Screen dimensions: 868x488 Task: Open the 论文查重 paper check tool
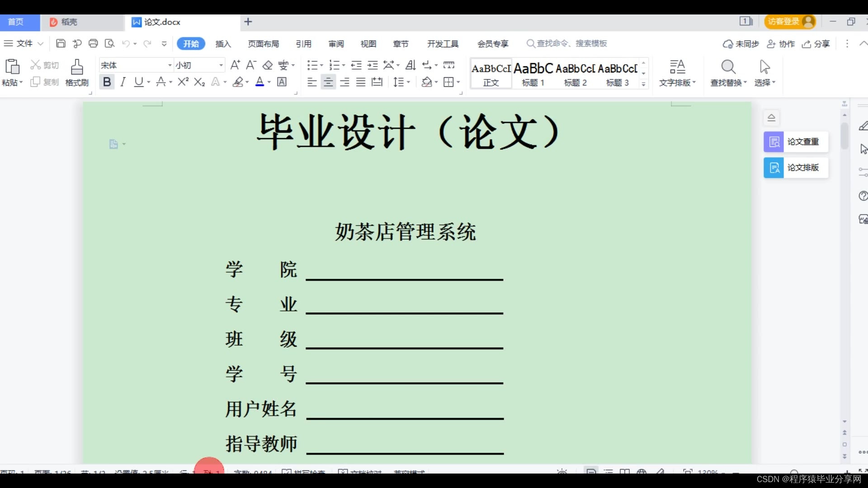coord(796,142)
